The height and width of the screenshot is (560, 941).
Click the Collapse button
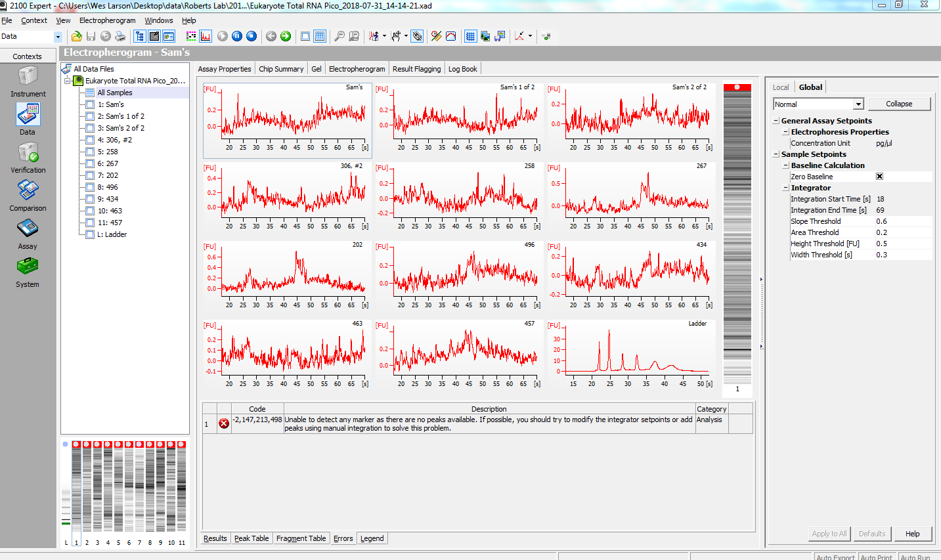point(899,104)
